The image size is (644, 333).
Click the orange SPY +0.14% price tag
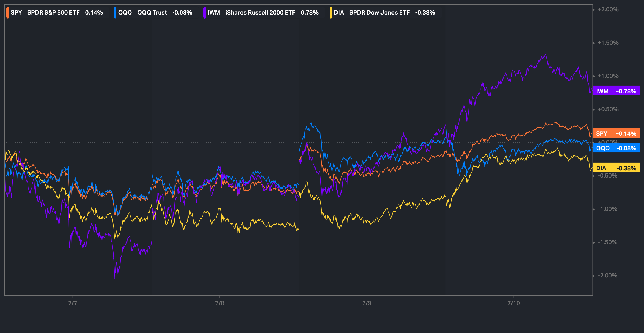(x=616, y=133)
